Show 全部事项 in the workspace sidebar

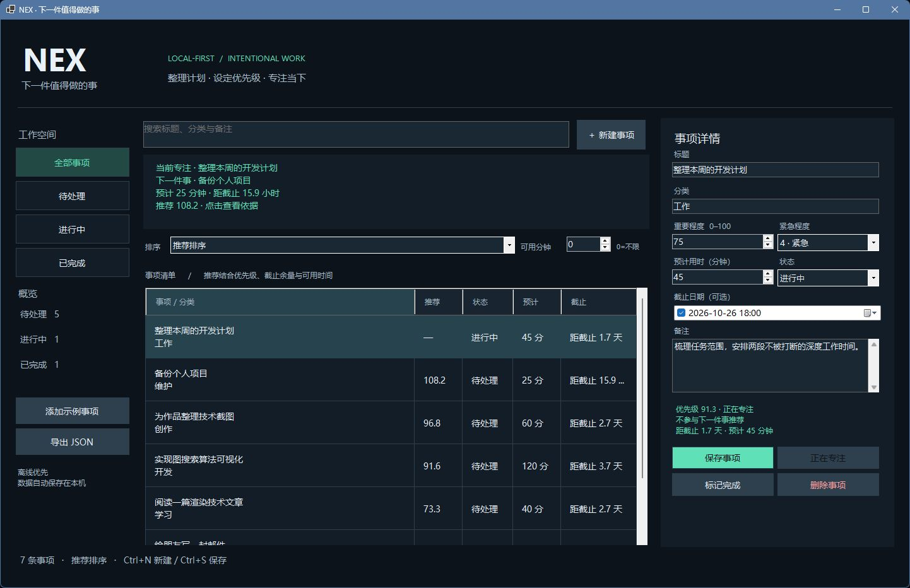pyautogui.click(x=73, y=163)
